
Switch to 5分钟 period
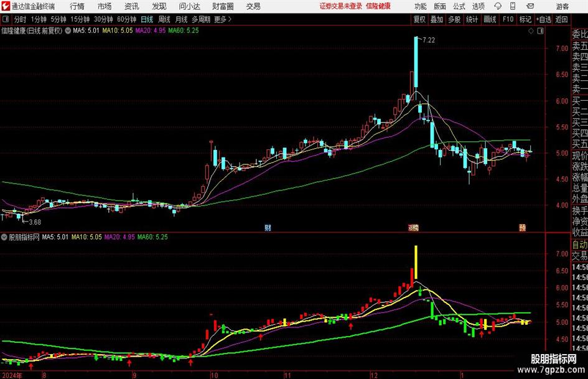(x=58, y=19)
